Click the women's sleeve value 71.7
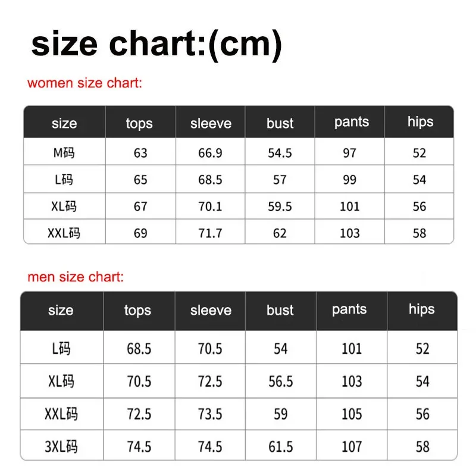Screen dimensions: 476x476 click(x=210, y=233)
